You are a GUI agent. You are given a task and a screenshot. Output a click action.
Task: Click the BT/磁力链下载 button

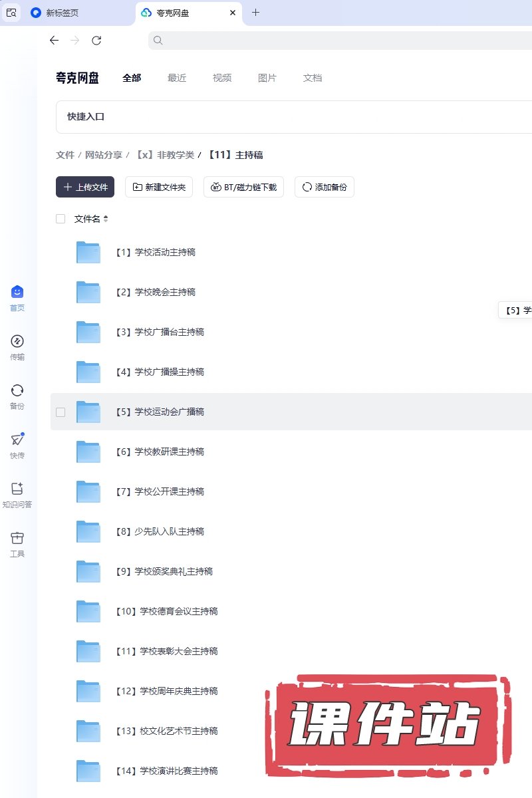(x=244, y=188)
